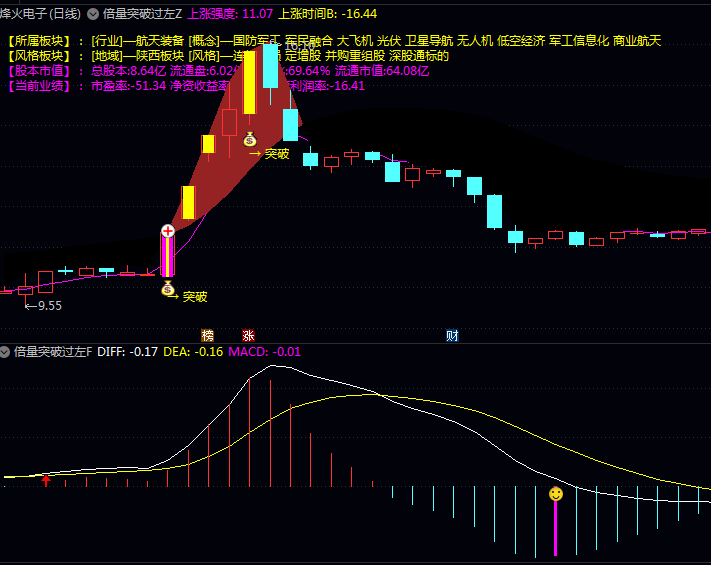Click the 【所属板块】 sector info line
Viewport: 711px width, 565px height.
(333, 41)
